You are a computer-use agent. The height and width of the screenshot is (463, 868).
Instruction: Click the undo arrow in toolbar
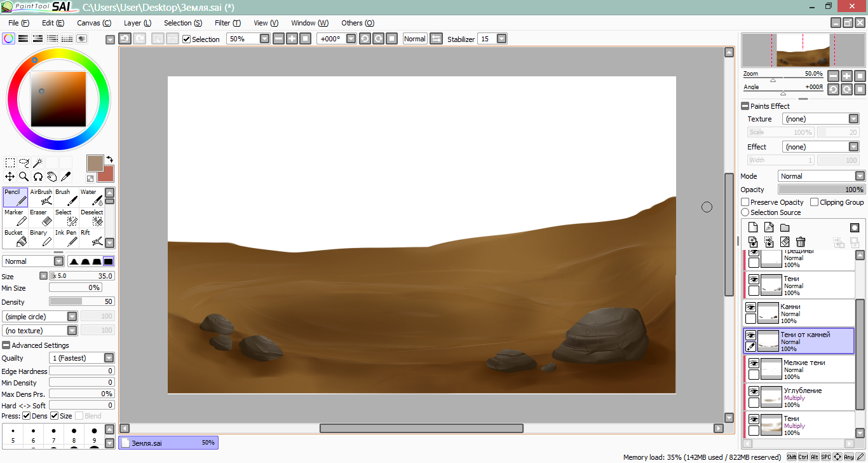(125, 39)
